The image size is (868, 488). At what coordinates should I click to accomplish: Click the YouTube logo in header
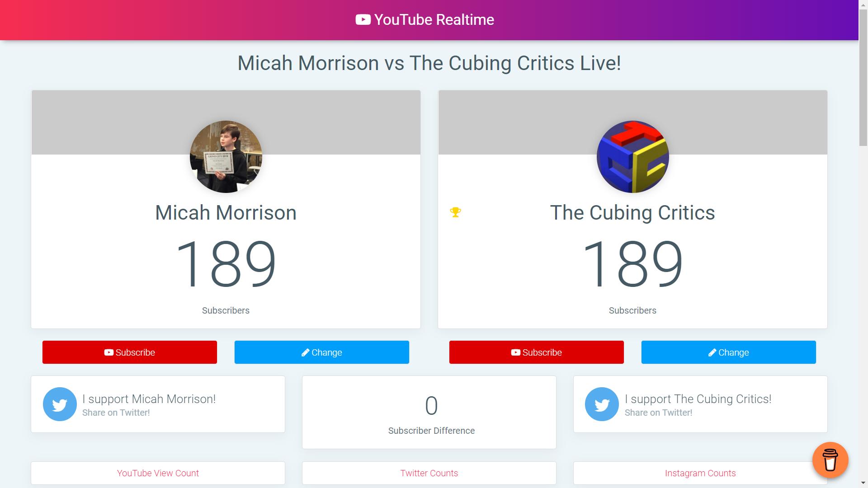point(363,20)
